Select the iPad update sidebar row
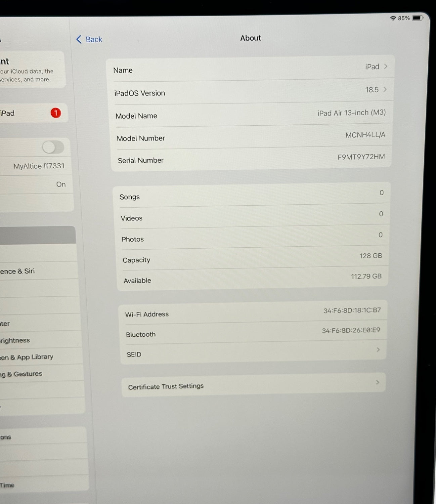This screenshot has width=436, height=504. [34, 113]
